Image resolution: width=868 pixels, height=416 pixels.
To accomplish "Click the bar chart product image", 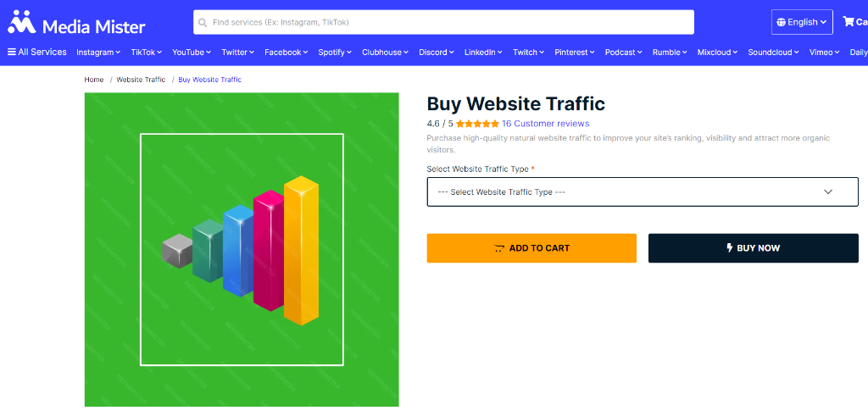I will point(242,249).
